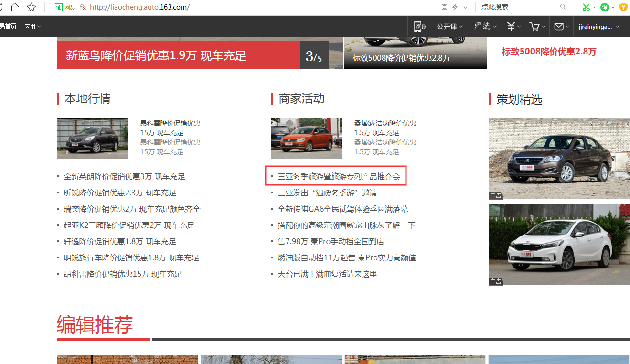The width and height of the screenshot is (630, 364).
Task: Expand the 严选 dropdown menu
Action: (x=485, y=26)
